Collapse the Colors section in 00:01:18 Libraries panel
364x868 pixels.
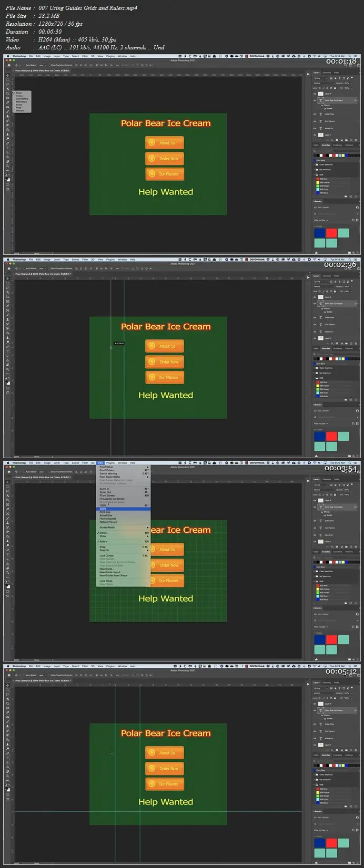click(315, 226)
